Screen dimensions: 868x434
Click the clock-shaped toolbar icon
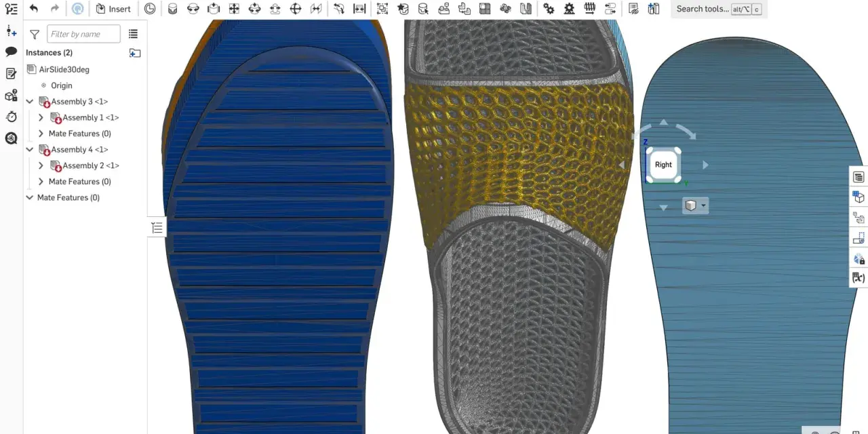(150, 9)
